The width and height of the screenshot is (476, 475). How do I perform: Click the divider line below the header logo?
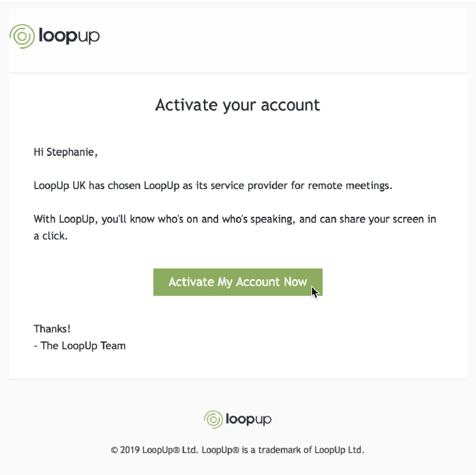click(x=238, y=73)
